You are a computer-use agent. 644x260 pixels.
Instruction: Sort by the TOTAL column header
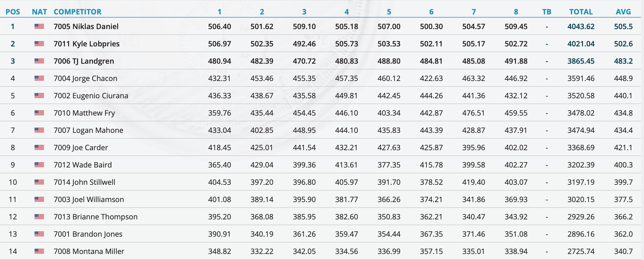[x=581, y=12]
